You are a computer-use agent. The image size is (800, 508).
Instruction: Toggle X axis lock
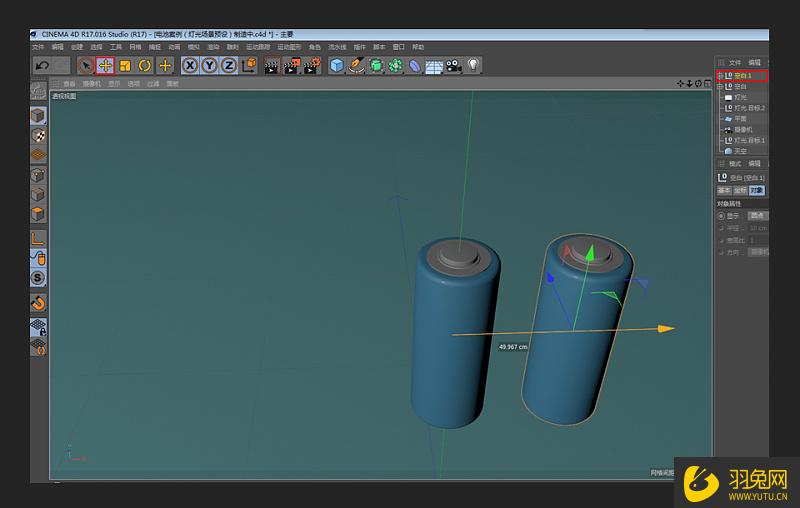point(189,65)
